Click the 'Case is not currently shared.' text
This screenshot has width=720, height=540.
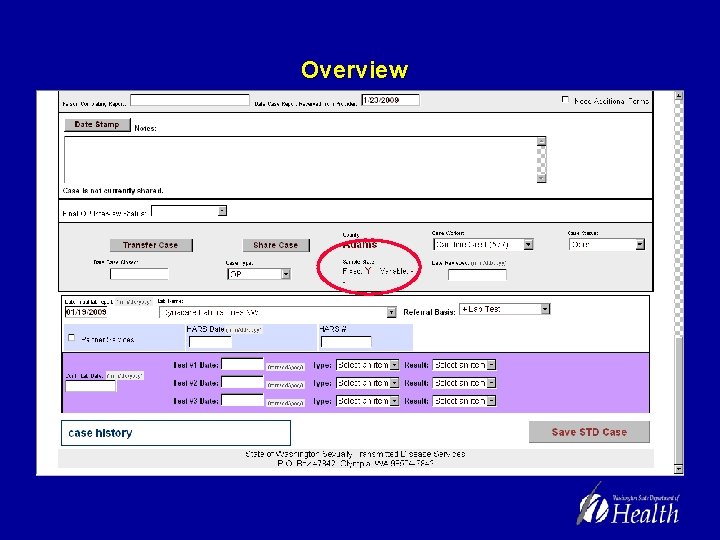(x=113, y=191)
